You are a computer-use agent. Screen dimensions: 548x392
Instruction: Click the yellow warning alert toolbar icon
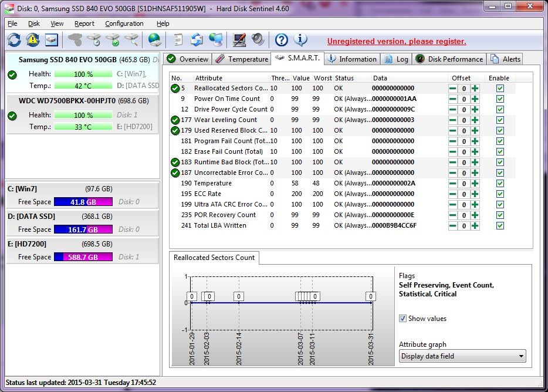click(33, 40)
